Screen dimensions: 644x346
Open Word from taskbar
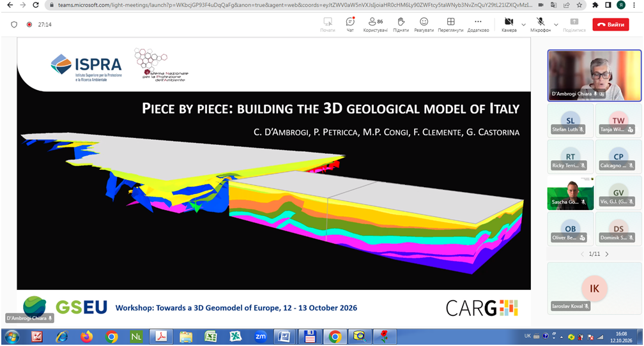[x=284, y=337]
